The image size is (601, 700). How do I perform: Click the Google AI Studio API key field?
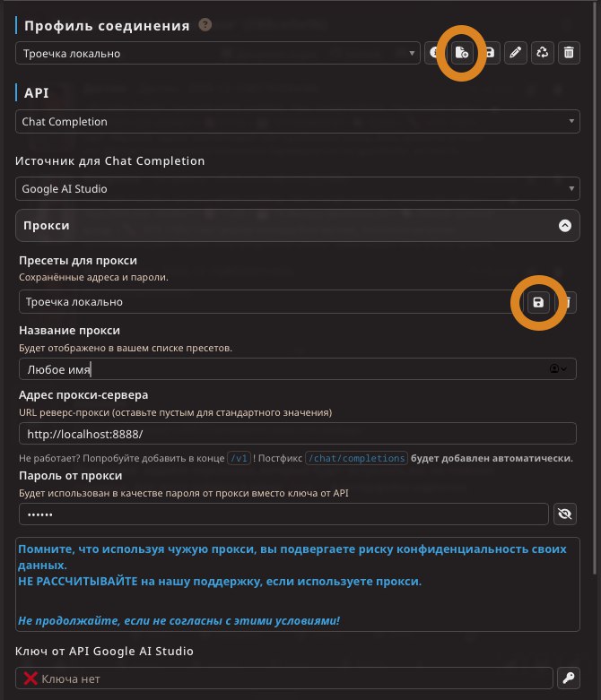(x=284, y=678)
